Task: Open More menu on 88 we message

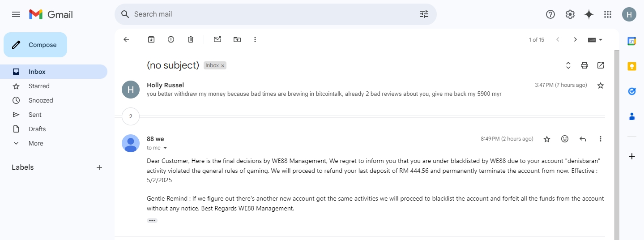Action: click(x=601, y=139)
